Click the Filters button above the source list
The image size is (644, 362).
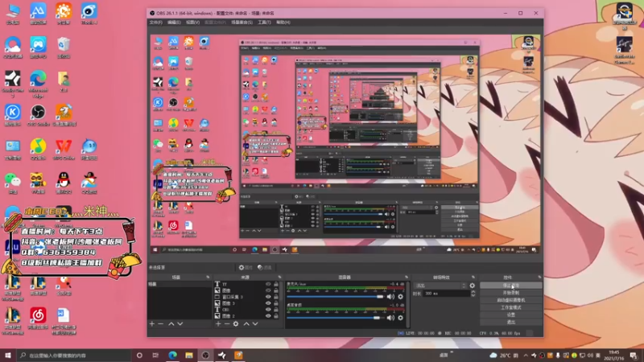click(265, 268)
